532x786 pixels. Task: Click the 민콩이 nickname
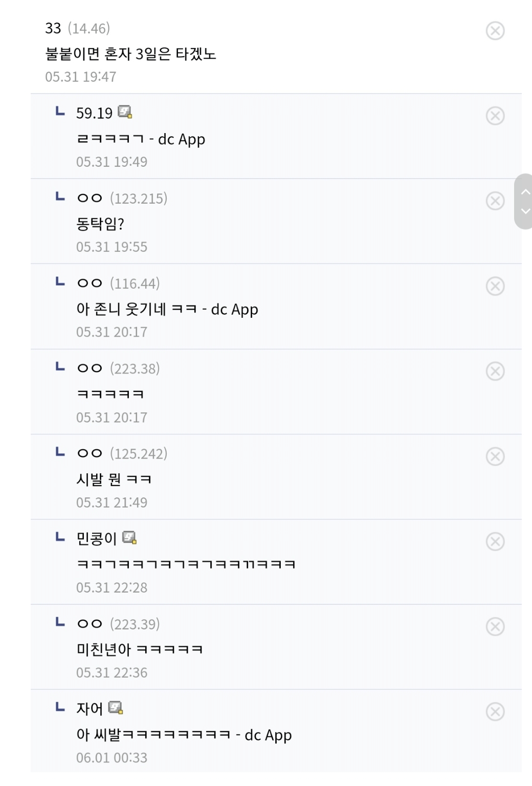(96, 538)
